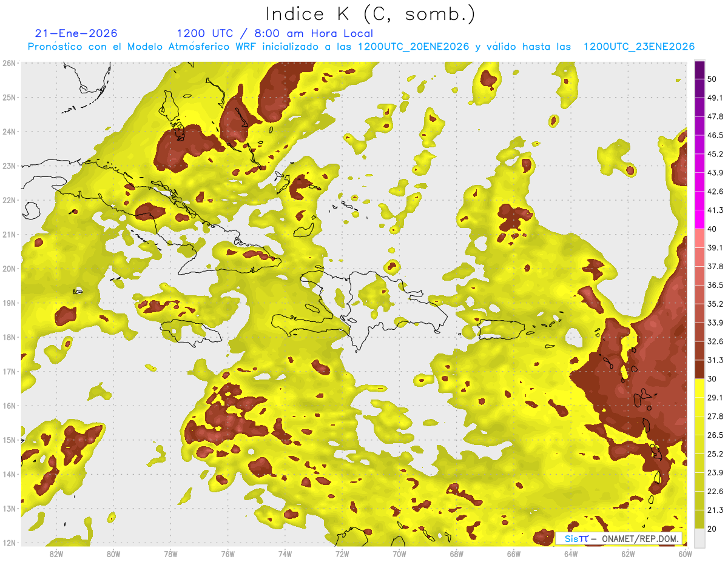Screen dimensions: 728x562
Task: Select the bright yellow colorbar segment below 30
Action: (x=699, y=388)
